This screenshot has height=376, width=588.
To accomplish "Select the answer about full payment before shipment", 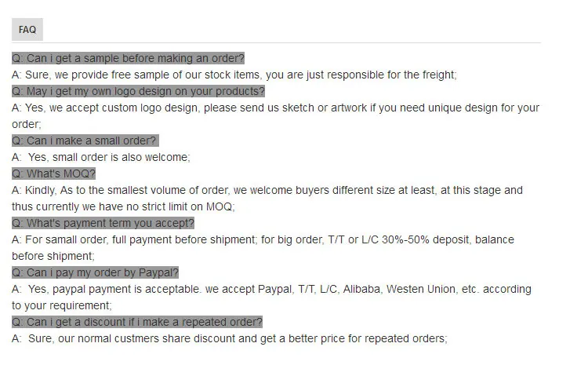I will pos(263,239).
